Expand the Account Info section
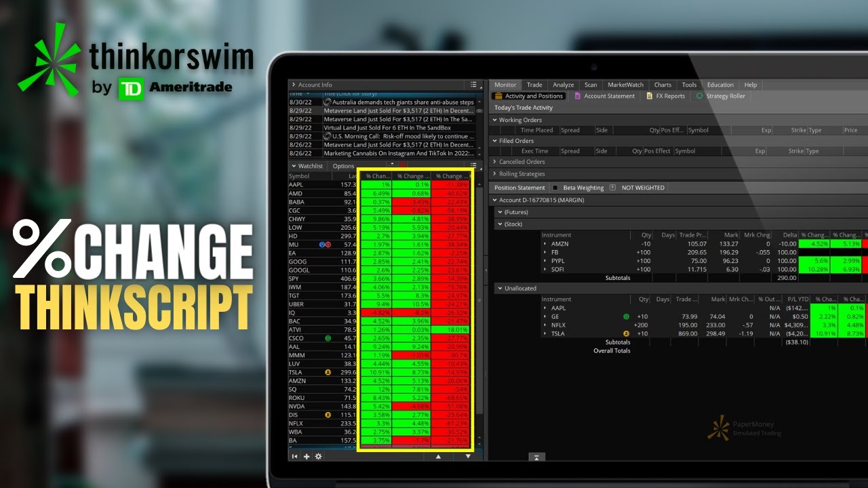 (294, 85)
